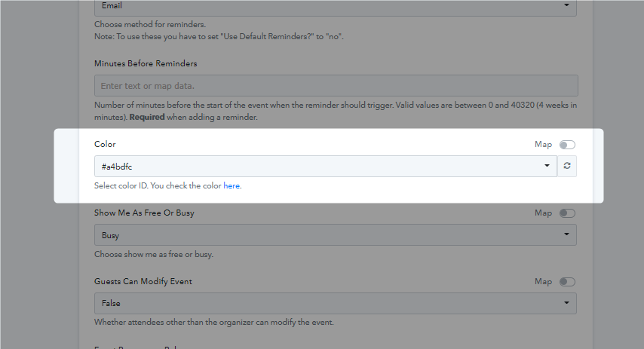Image resolution: width=644 pixels, height=349 pixels.
Task: Toggle the Map switch for Color
Action: coord(567,145)
